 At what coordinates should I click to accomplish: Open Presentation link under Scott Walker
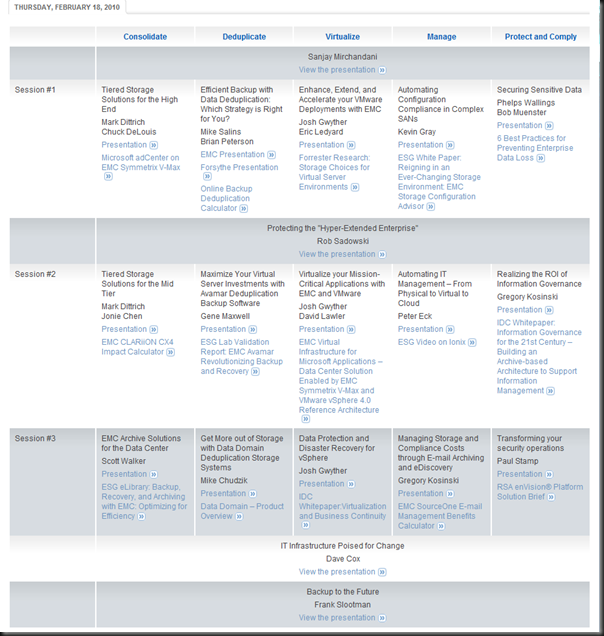124,474
